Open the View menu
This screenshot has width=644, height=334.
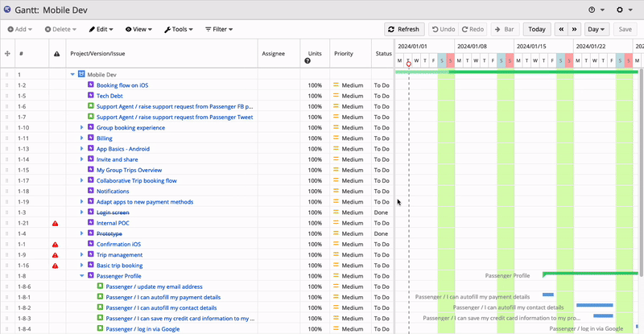point(140,29)
